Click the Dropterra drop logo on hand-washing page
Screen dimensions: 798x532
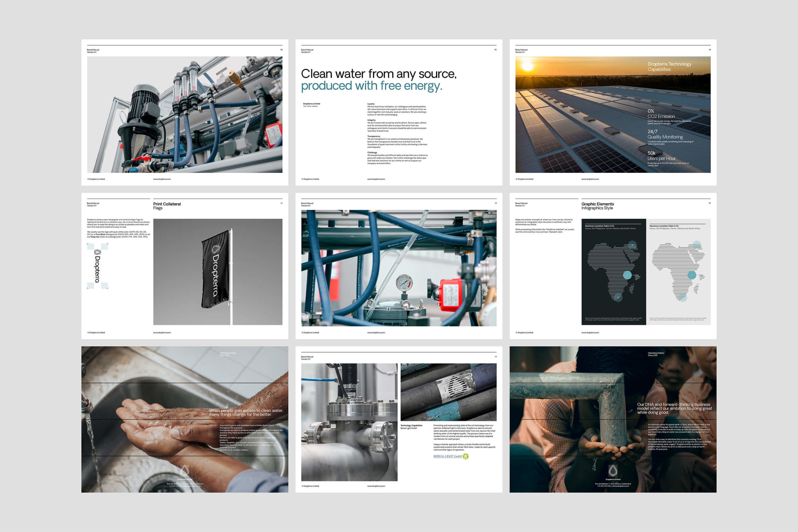tap(184, 471)
